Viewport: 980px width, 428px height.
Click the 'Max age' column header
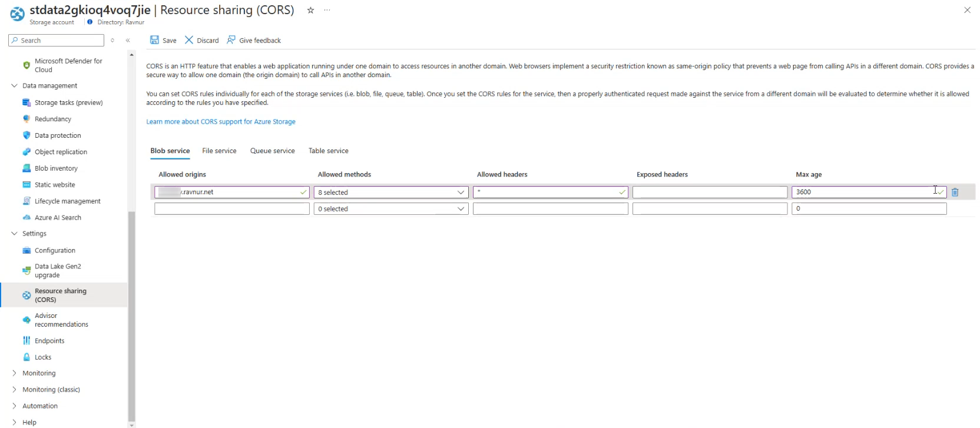tap(809, 175)
